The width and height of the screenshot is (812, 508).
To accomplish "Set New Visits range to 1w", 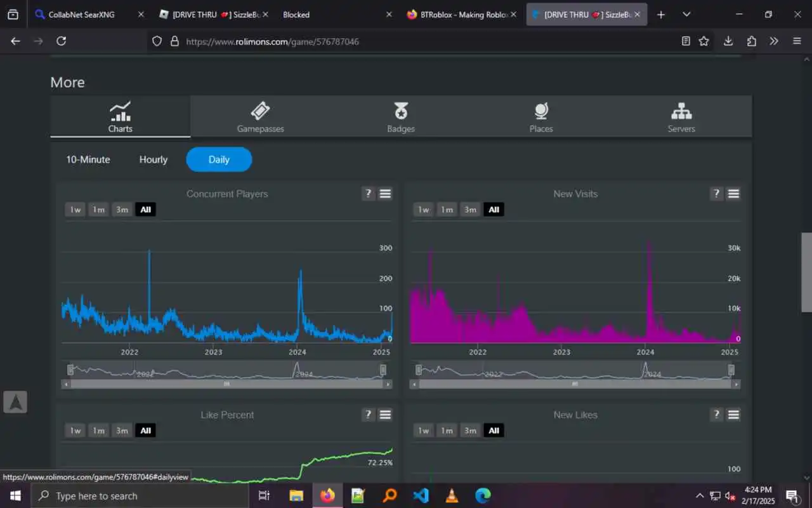I will point(423,210).
